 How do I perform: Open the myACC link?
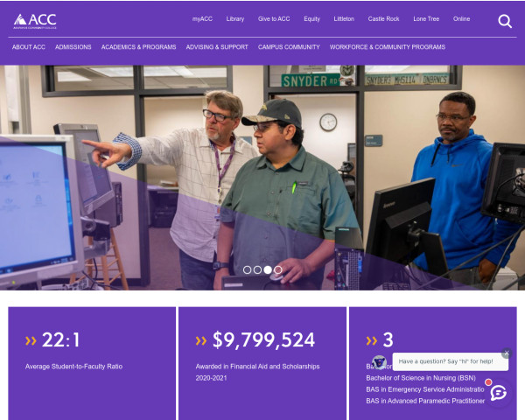[x=202, y=19]
